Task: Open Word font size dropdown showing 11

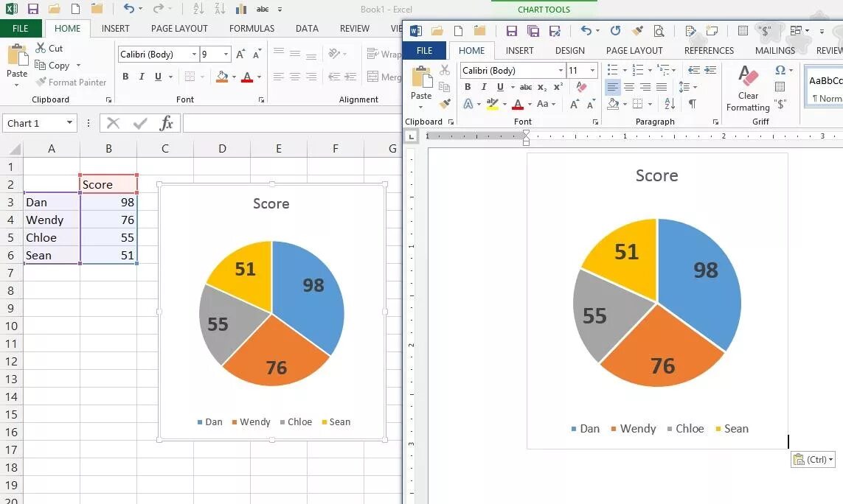Action: pos(592,71)
